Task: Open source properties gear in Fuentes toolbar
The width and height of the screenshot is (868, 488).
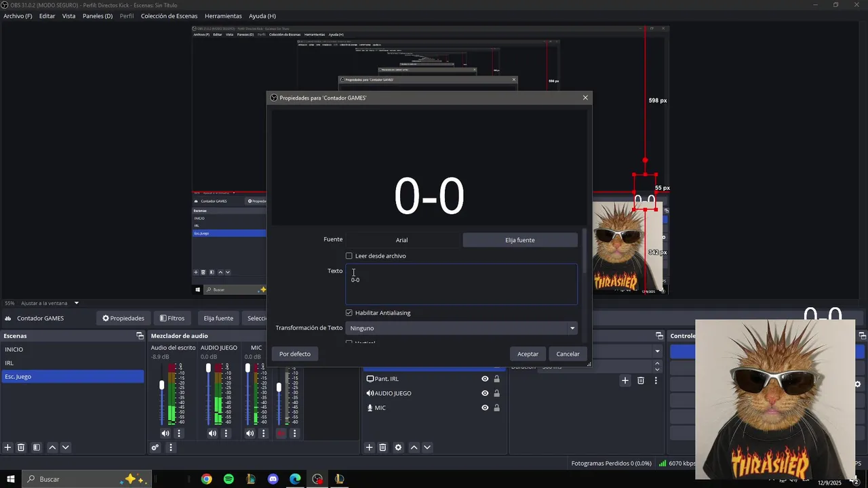Action: point(398,447)
